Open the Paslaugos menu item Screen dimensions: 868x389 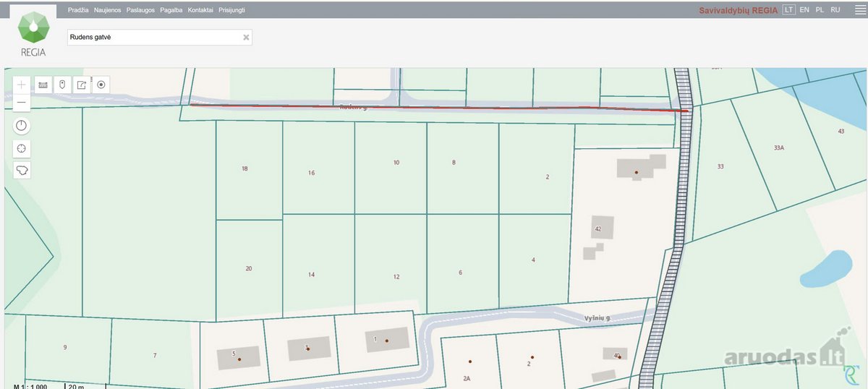pos(140,10)
